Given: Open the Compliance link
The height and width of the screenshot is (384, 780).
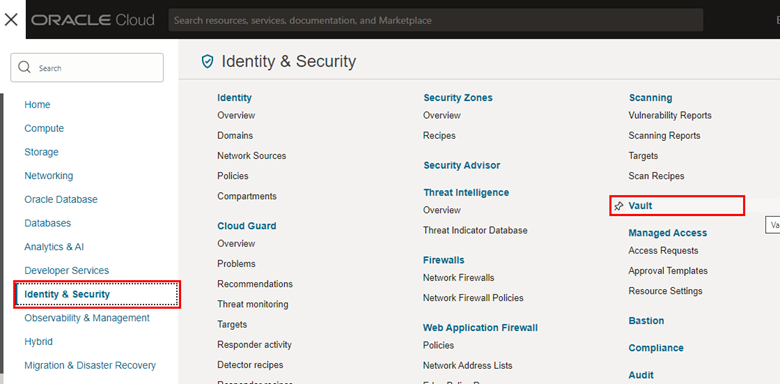Looking at the screenshot, I should (656, 348).
